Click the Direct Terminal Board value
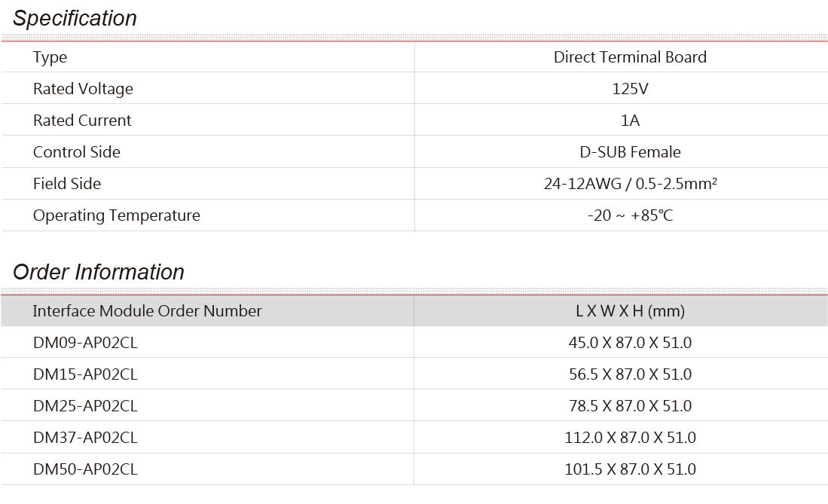 point(630,57)
